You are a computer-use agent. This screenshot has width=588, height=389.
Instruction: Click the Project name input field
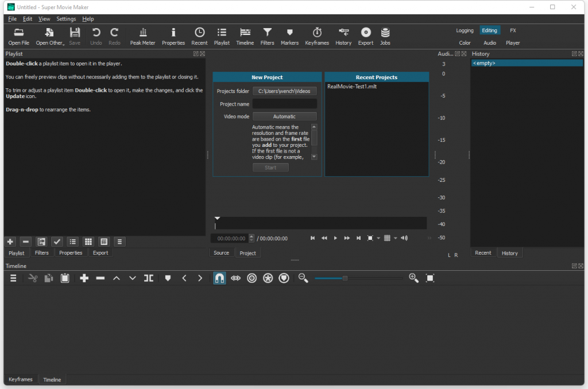[x=284, y=104]
